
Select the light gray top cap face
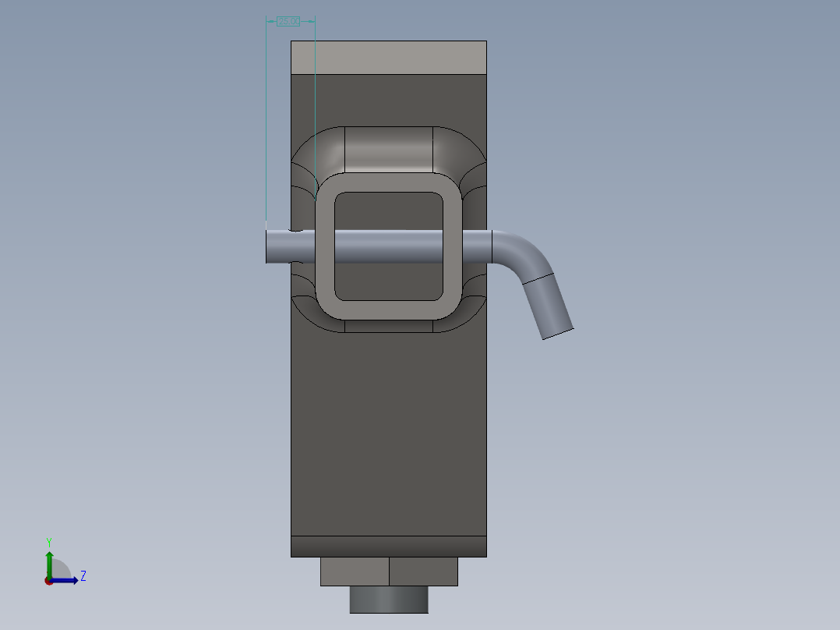tap(388, 58)
